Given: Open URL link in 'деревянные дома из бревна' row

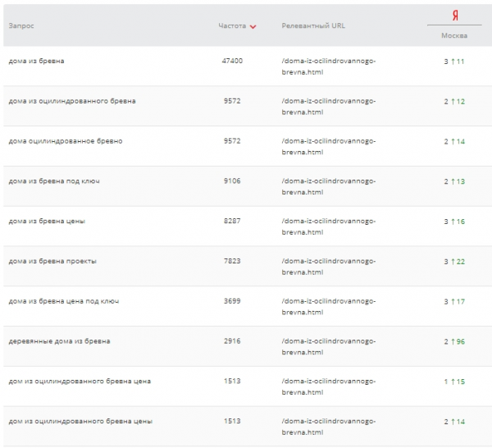Looking at the screenshot, I should pyautogui.click(x=329, y=347).
